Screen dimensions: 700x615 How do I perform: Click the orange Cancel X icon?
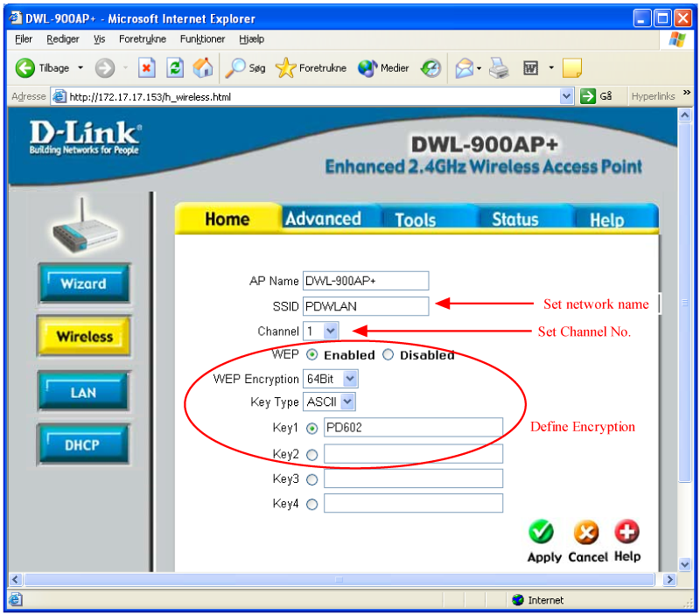585,532
